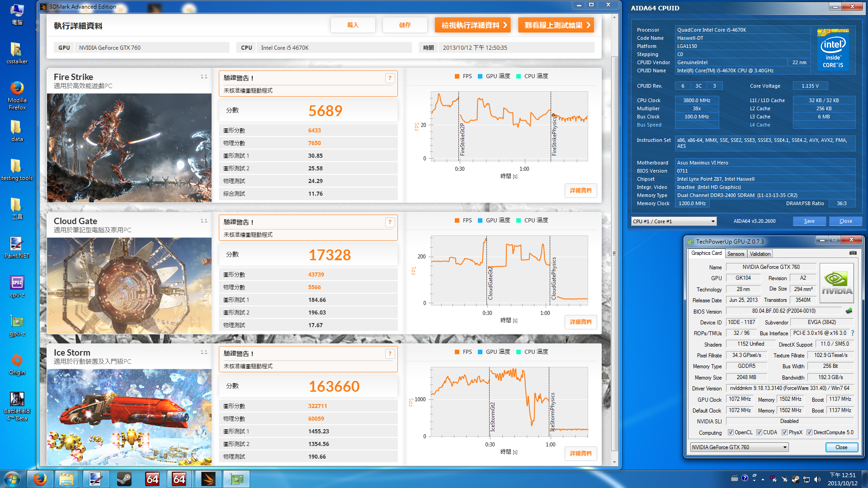The image size is (868, 488).
Task: Launch gpu-z from desktop icon
Action: point(17,325)
